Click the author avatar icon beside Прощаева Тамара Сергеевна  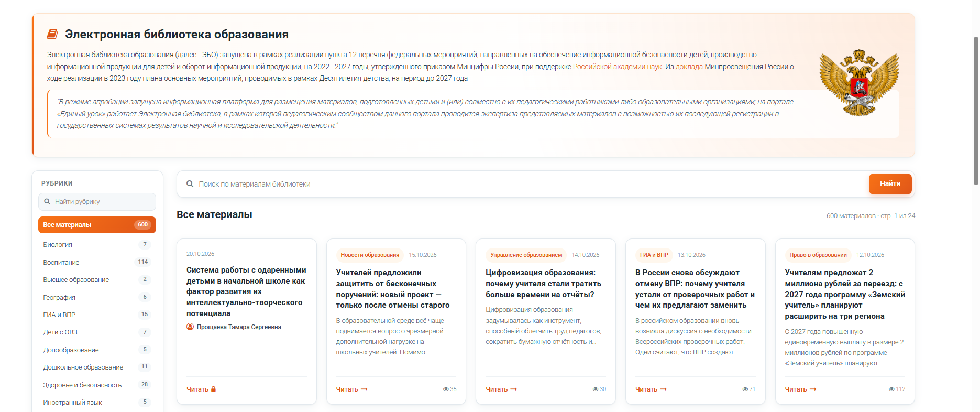(190, 327)
